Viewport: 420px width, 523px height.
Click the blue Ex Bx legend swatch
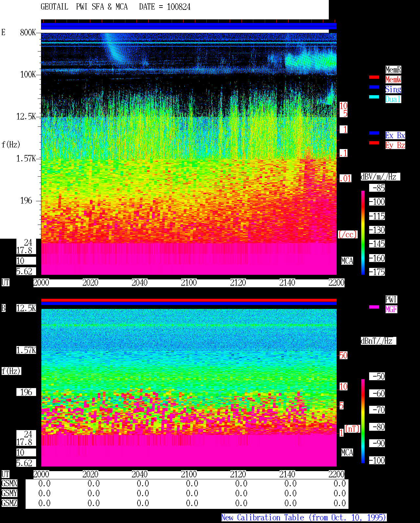(374, 133)
